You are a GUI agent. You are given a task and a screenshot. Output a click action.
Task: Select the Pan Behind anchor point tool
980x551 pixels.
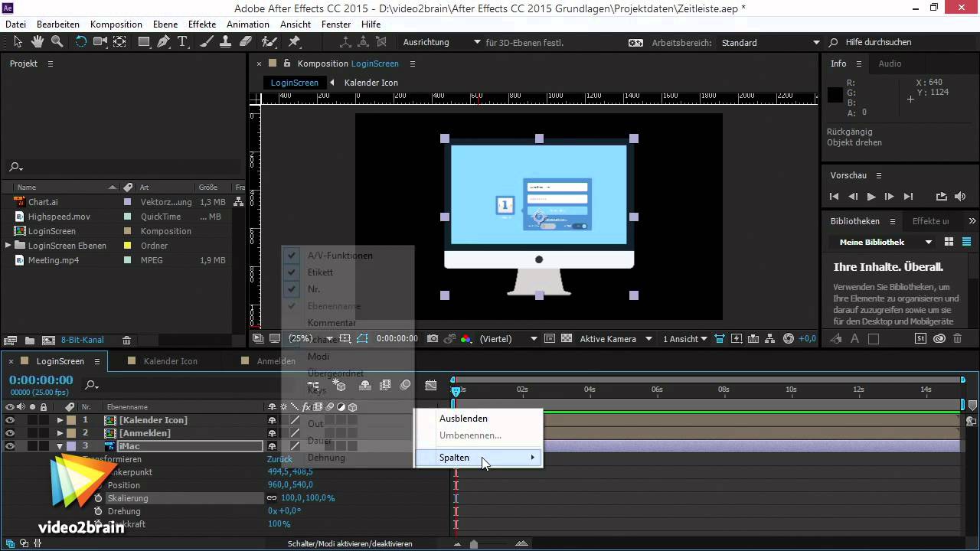click(x=120, y=42)
